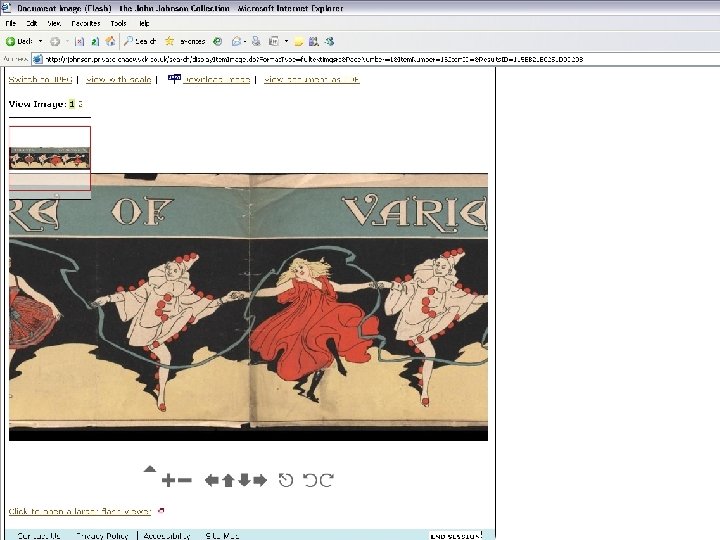The height and width of the screenshot is (540, 720).
Task: Select image 1 in View Image
Action: coord(72,104)
